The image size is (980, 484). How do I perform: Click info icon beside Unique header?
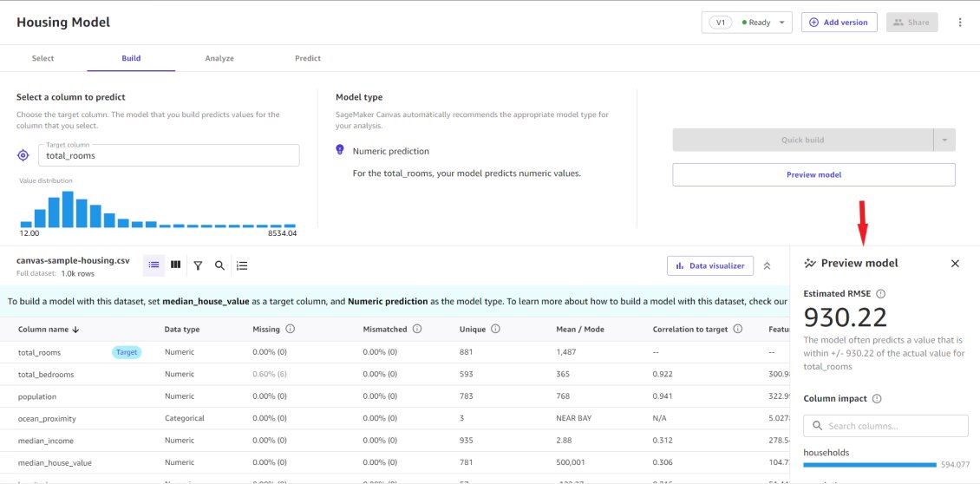[x=495, y=329]
